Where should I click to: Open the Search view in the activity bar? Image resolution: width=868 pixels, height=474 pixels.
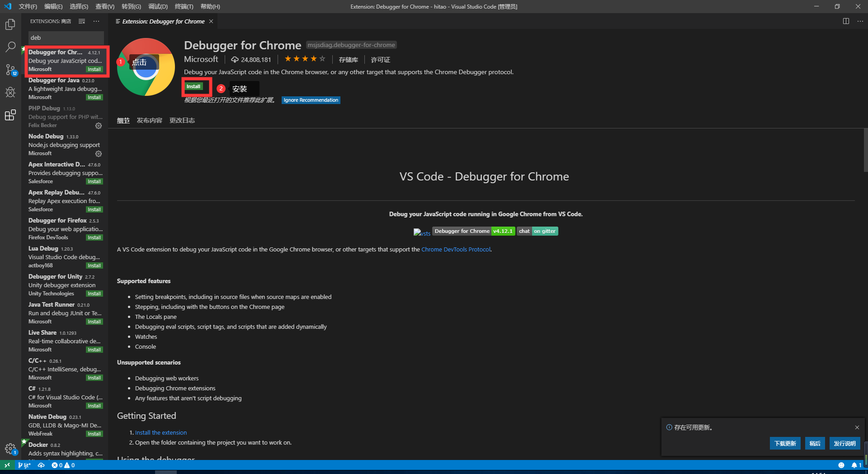[10, 47]
